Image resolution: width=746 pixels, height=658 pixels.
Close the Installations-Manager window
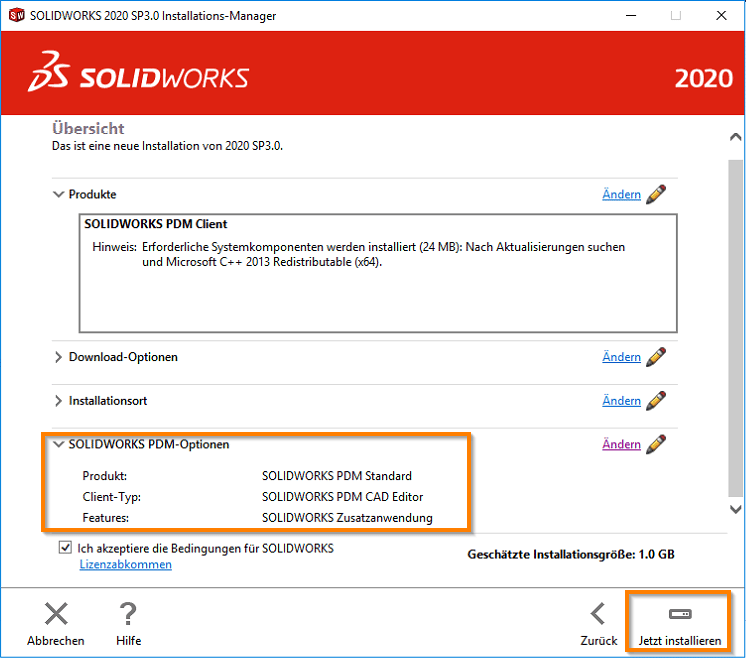tap(721, 15)
